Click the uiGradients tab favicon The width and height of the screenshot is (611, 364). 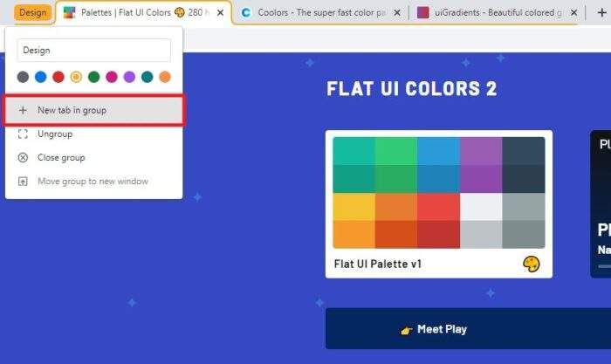[422, 13]
